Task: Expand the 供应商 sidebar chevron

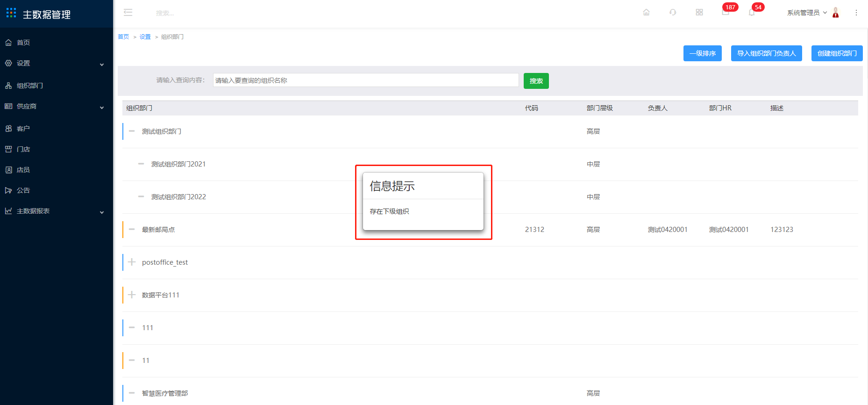Action: (x=102, y=108)
